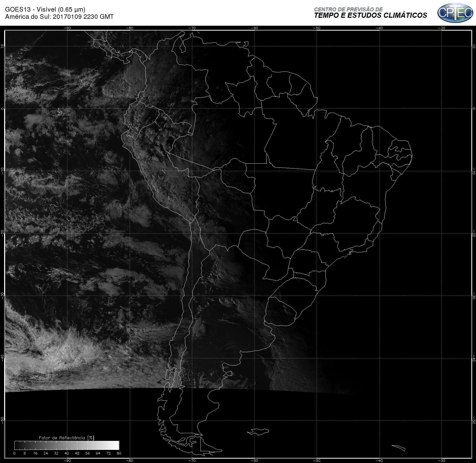
Task: Click the bottom axis longitude label -50
Action: tap(317, 460)
